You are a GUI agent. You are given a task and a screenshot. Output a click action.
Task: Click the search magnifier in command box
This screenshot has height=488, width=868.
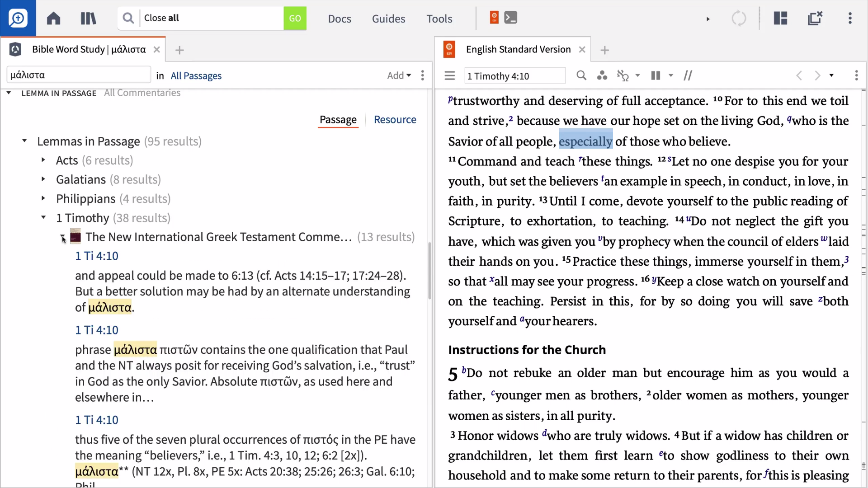(128, 18)
